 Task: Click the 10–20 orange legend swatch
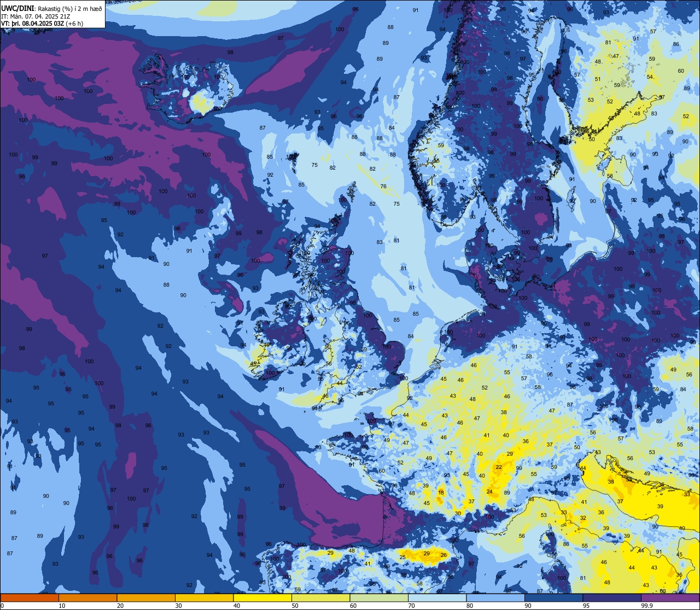pos(87,597)
